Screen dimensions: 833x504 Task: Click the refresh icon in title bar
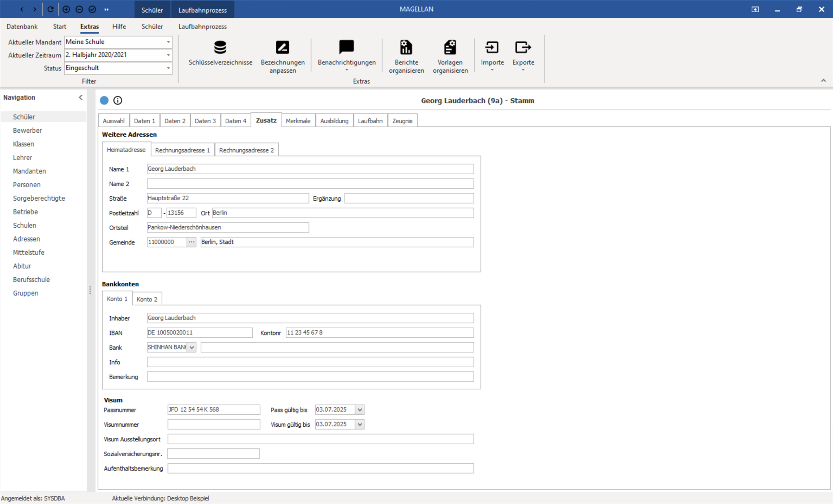tap(50, 9)
